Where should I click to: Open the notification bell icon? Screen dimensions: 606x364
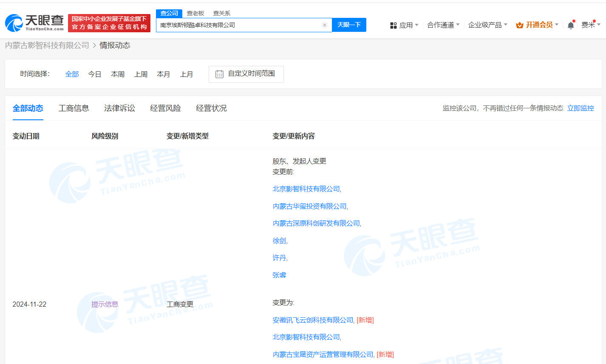(571, 25)
